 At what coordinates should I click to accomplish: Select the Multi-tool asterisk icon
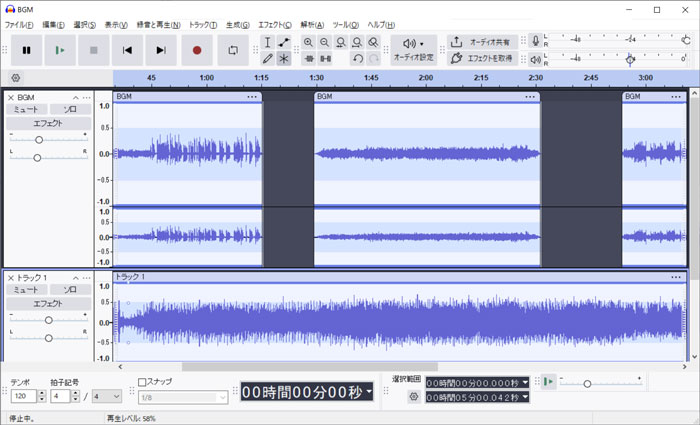(283, 58)
